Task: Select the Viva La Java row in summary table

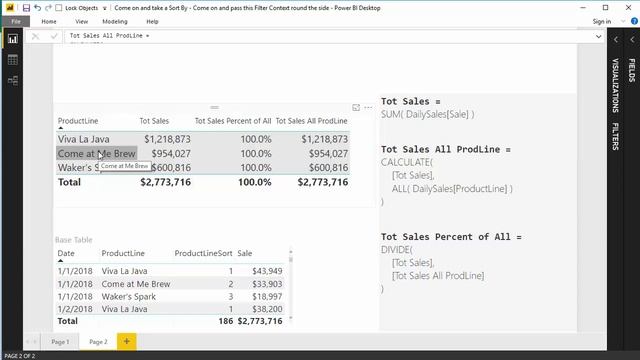Action: click(203, 139)
